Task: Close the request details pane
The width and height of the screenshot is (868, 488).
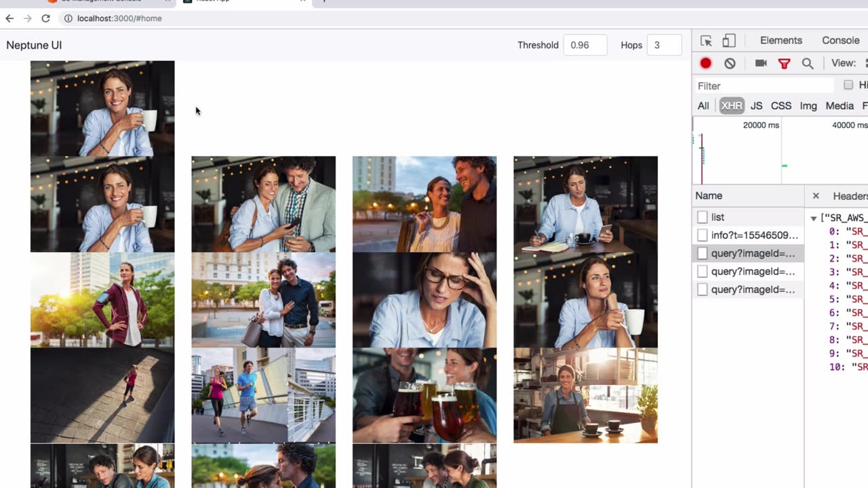Action: (816, 196)
